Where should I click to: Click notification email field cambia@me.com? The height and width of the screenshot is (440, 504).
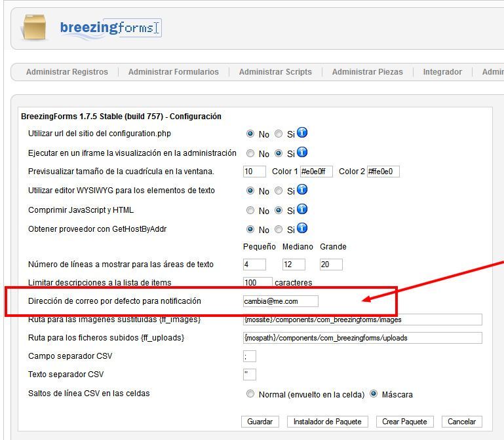coord(281,301)
